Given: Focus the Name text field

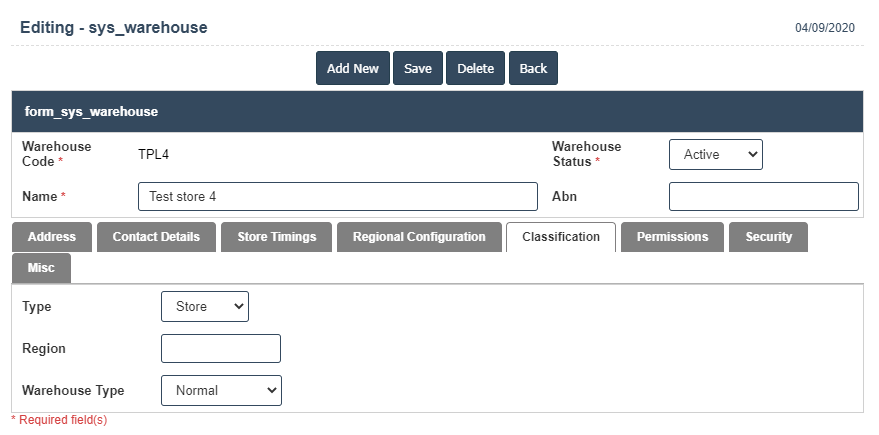Looking at the screenshot, I should [x=337, y=197].
